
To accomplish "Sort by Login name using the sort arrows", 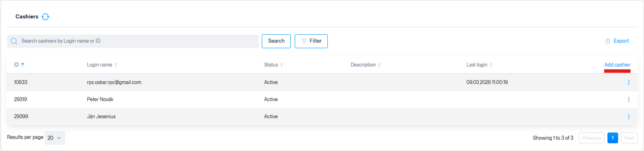I will pyautogui.click(x=116, y=65).
